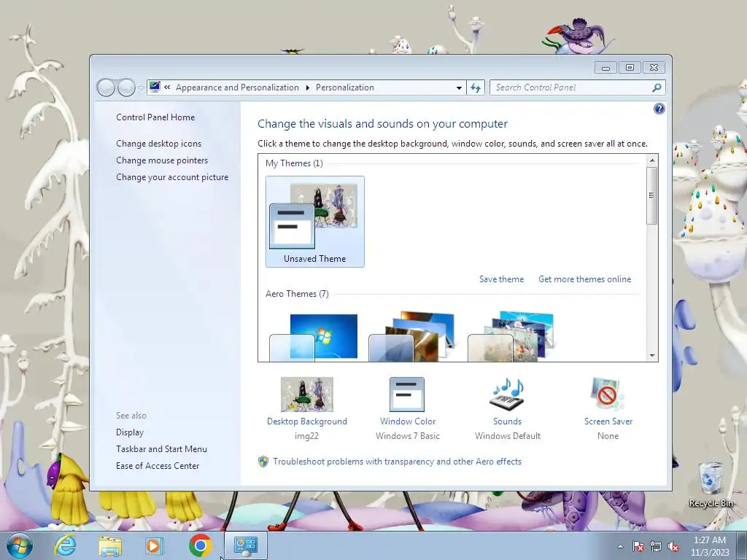Click the Appearance and Personalization breadcrumb
This screenshot has width=747, height=560.
point(237,87)
